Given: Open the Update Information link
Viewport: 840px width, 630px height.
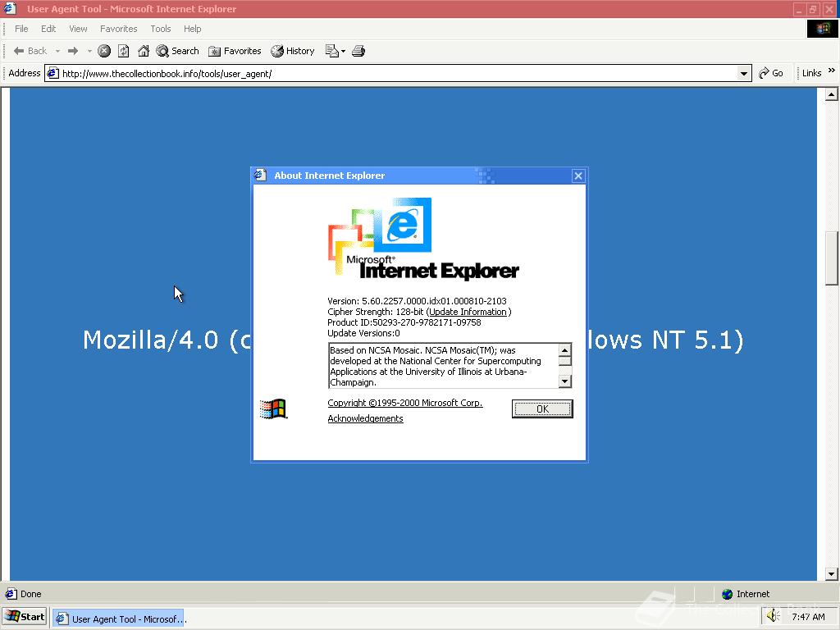Looking at the screenshot, I should (x=468, y=312).
